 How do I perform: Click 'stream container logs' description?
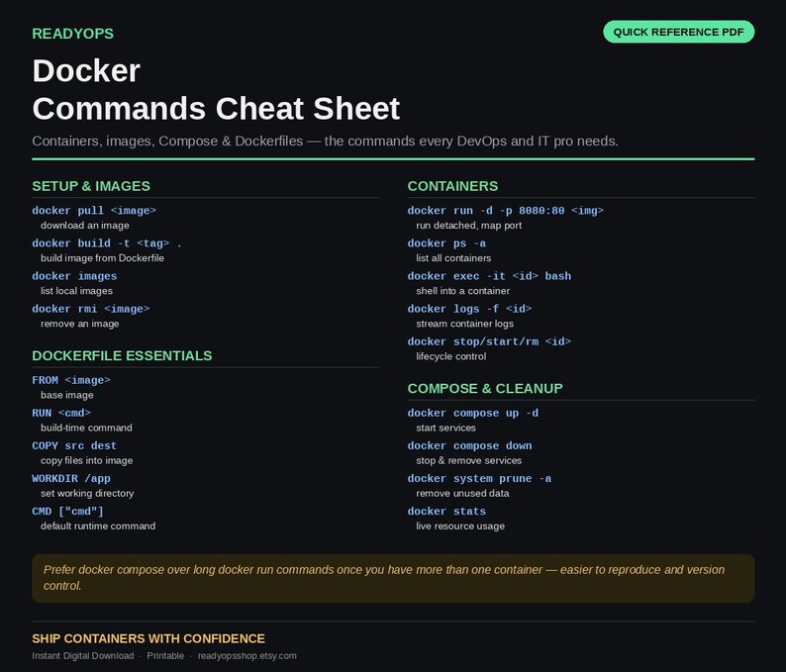coord(464,324)
